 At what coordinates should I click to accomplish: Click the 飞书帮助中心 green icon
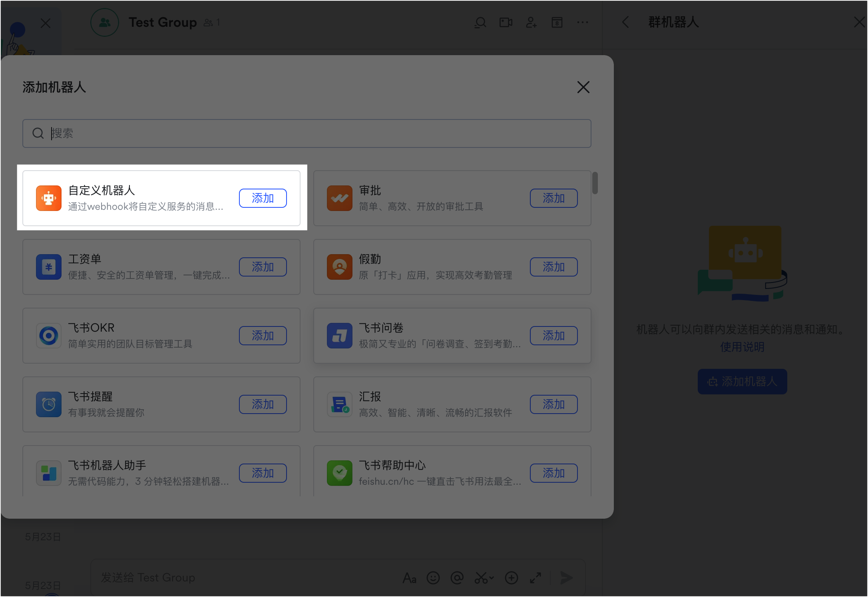pos(339,473)
